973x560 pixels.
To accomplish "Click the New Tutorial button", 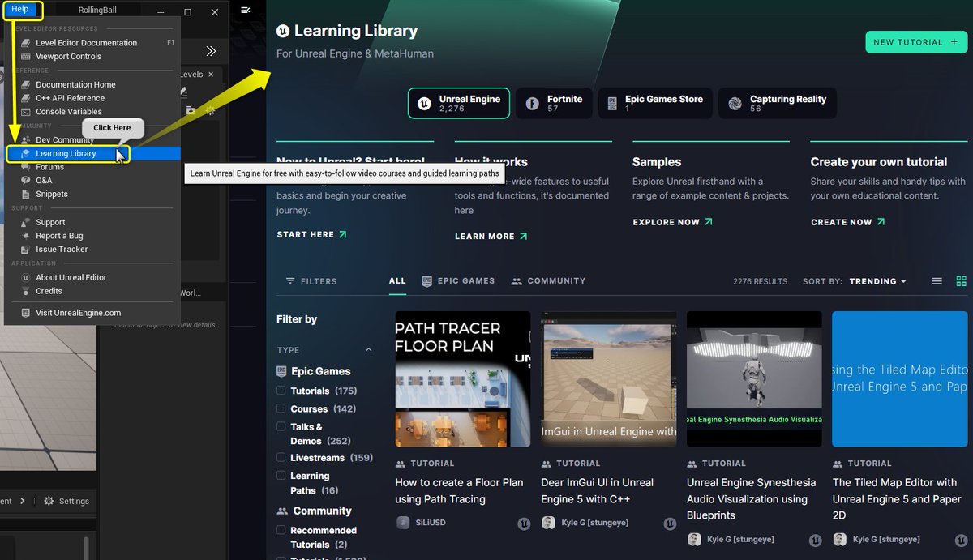I will pyautogui.click(x=916, y=42).
